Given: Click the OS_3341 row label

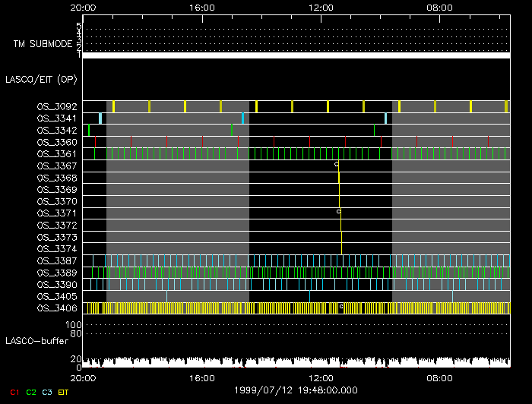Looking at the screenshot, I should point(57,118).
